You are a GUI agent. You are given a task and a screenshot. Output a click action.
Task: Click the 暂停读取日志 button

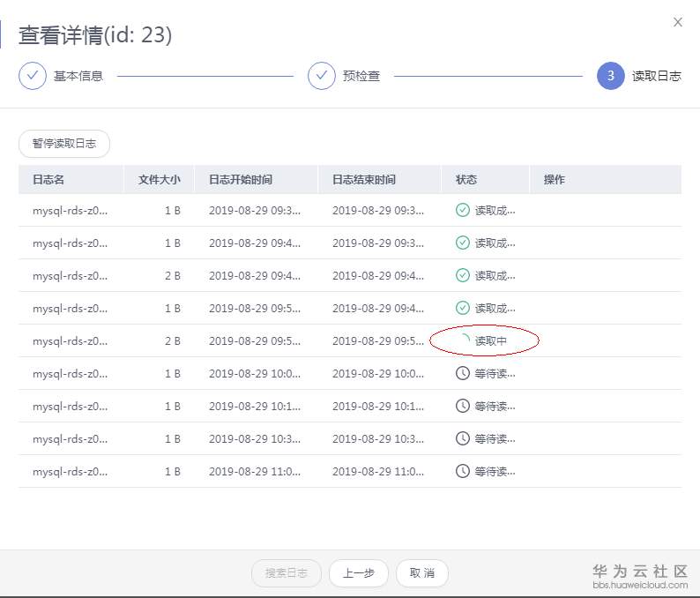click(64, 144)
